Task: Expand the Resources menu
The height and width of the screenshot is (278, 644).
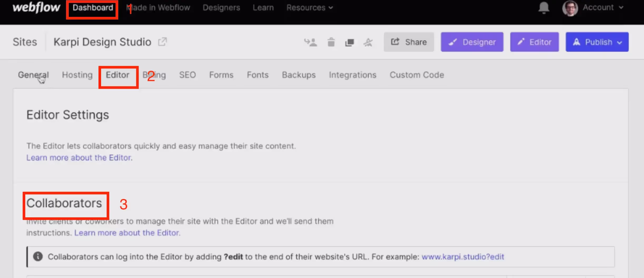Action: pyautogui.click(x=310, y=8)
